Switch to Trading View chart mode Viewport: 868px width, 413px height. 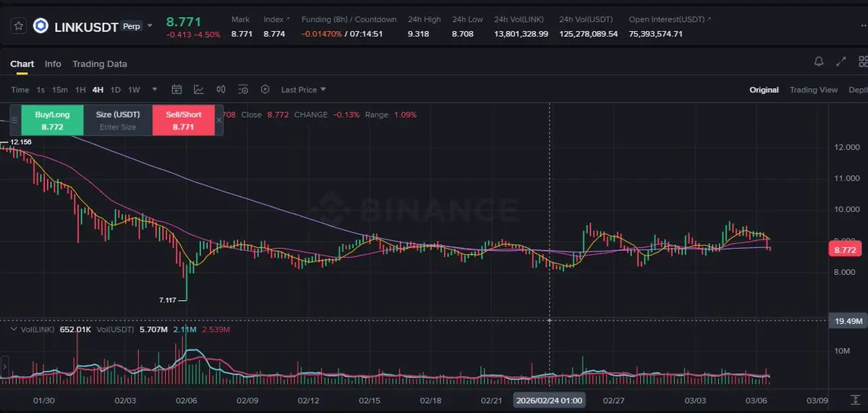tap(813, 90)
